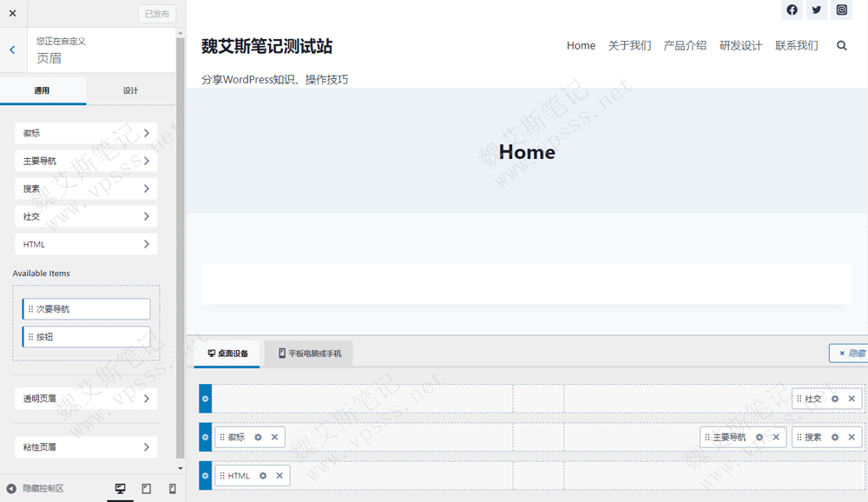
Task: Expand the 徽标 section
Action: [86, 133]
